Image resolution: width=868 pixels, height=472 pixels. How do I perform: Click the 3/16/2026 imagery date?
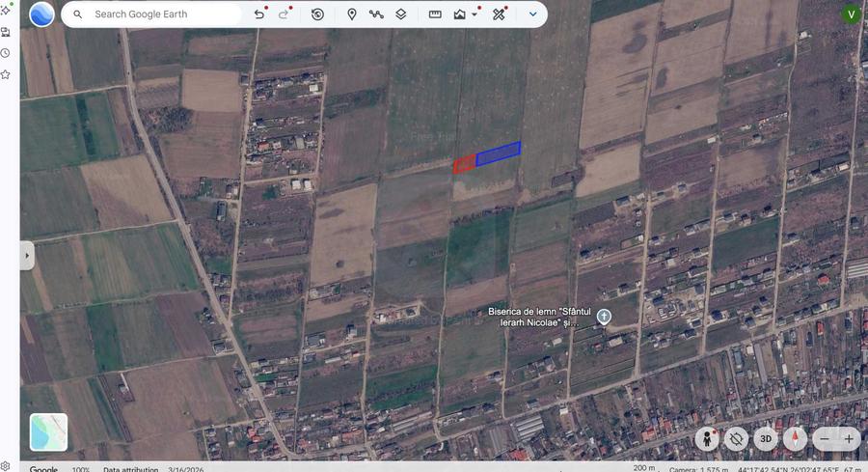[185, 469]
